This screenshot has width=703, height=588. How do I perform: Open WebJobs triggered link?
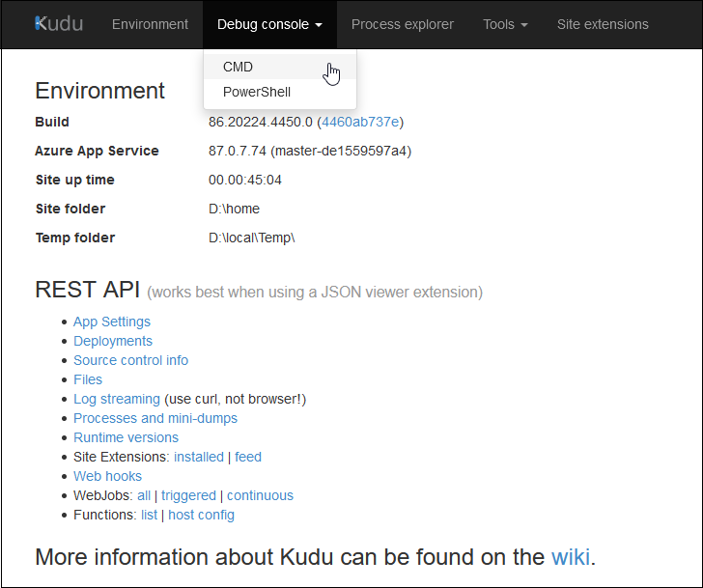point(188,495)
